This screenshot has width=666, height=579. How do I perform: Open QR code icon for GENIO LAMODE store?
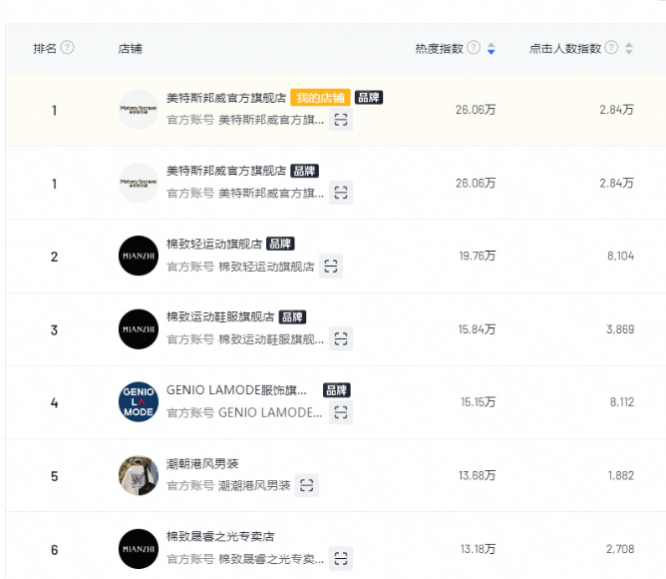pos(341,412)
